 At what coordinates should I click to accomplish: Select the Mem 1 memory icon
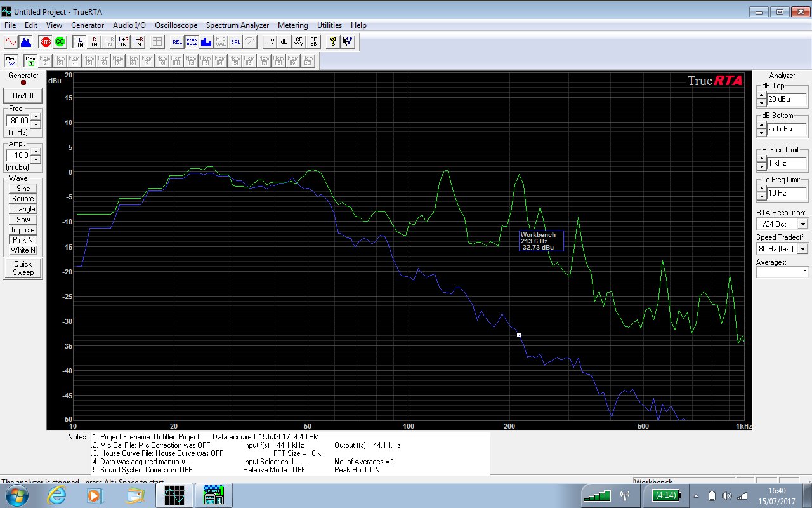tap(30, 61)
